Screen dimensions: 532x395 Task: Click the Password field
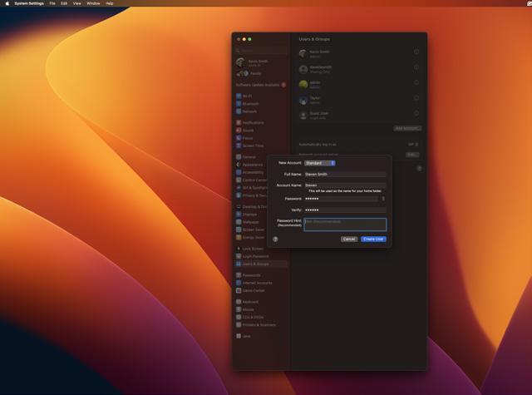click(x=342, y=199)
